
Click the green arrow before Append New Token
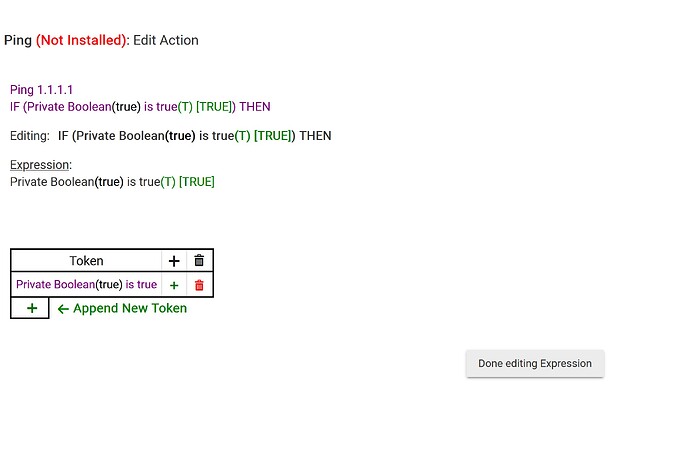[x=63, y=309]
